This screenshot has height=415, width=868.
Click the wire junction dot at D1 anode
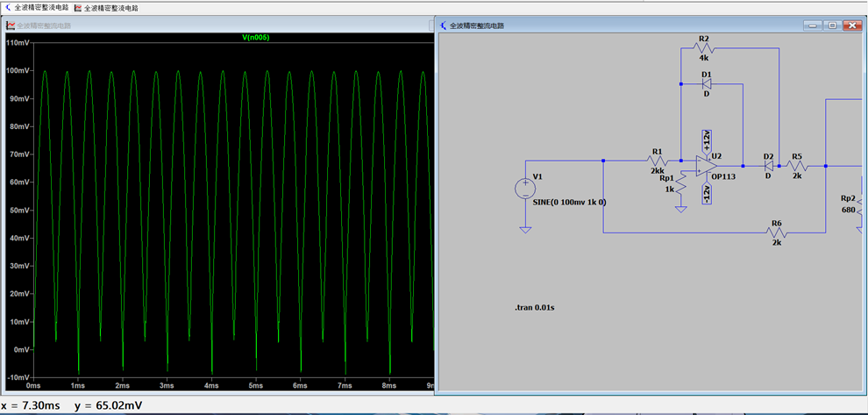(681, 84)
